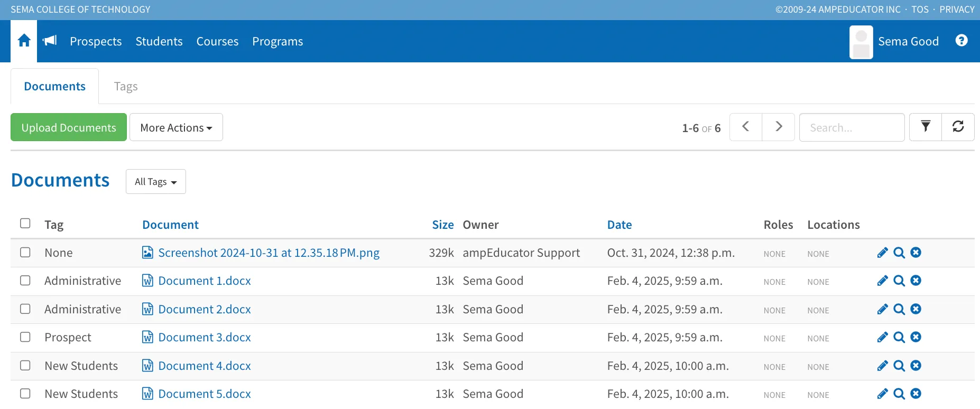The height and width of the screenshot is (409, 980).
Task: Open the PRIVACY link in header
Action: tap(957, 10)
